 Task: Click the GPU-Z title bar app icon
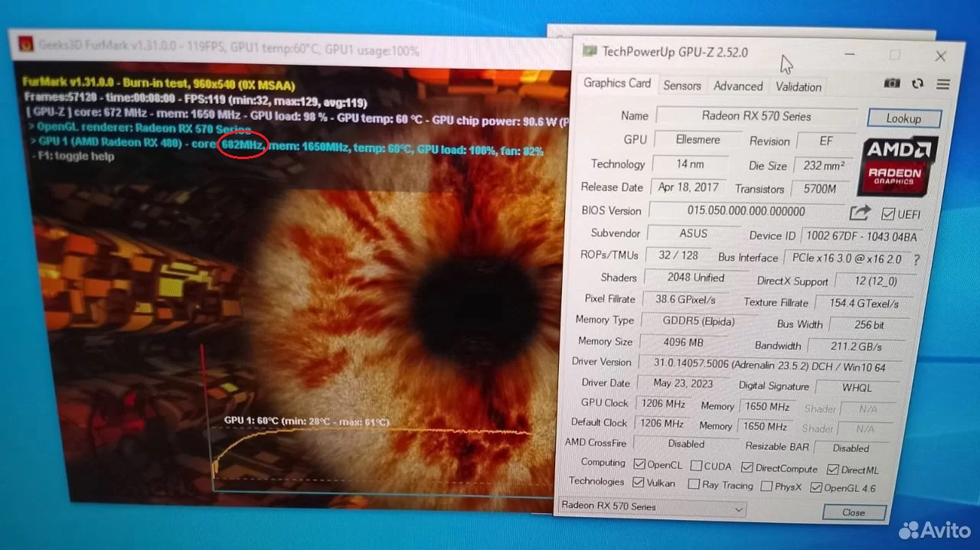point(590,51)
